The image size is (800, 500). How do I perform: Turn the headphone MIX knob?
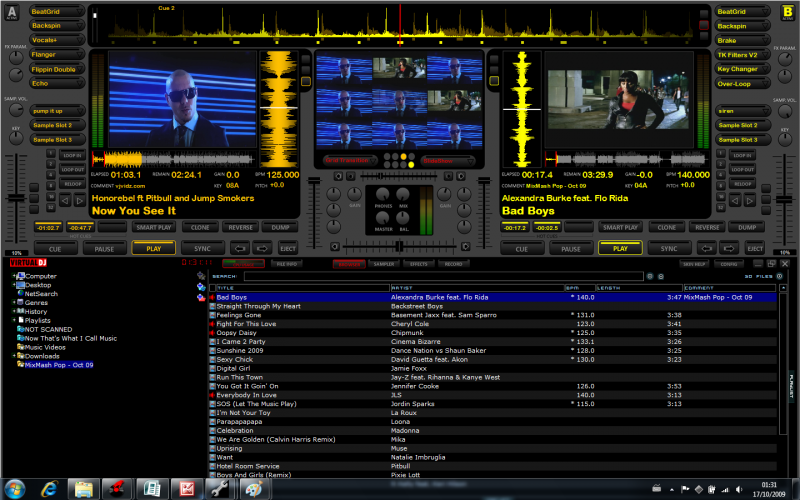[403, 194]
